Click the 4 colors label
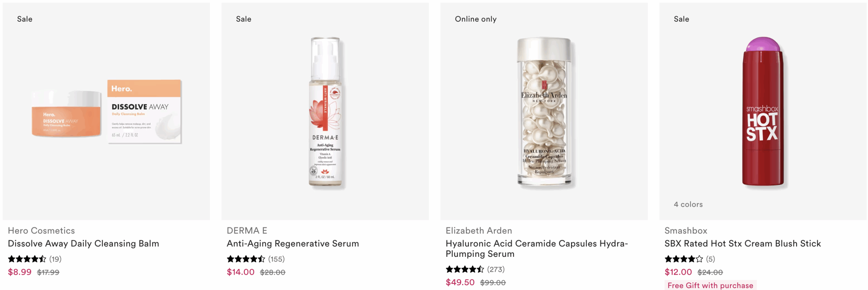The image size is (868, 290). (688, 204)
